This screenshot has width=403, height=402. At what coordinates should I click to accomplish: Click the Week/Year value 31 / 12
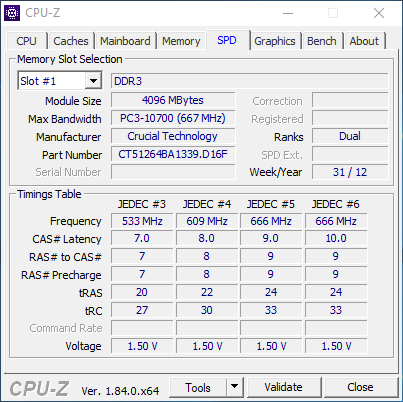pyautogui.click(x=350, y=172)
